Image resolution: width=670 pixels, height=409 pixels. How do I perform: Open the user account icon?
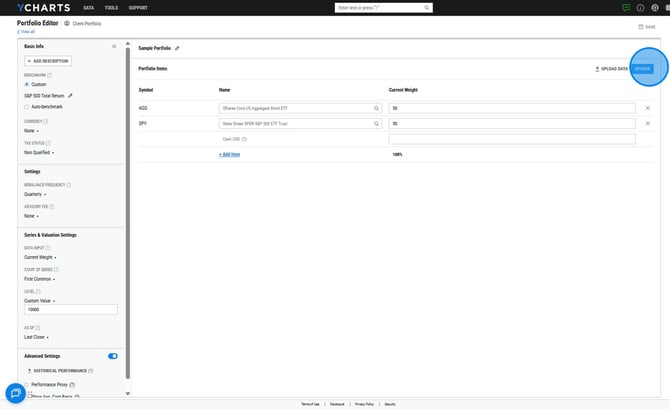click(x=655, y=8)
